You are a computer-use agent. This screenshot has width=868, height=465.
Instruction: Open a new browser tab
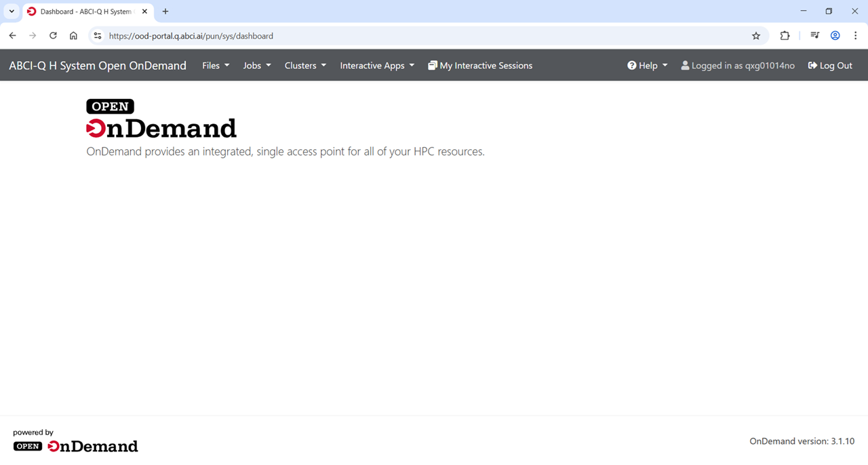click(165, 12)
